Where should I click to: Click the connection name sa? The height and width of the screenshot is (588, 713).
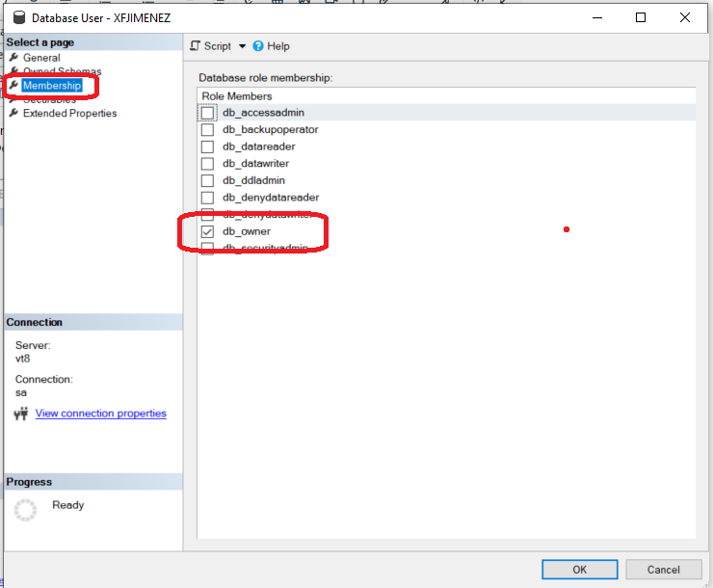pyautogui.click(x=21, y=393)
